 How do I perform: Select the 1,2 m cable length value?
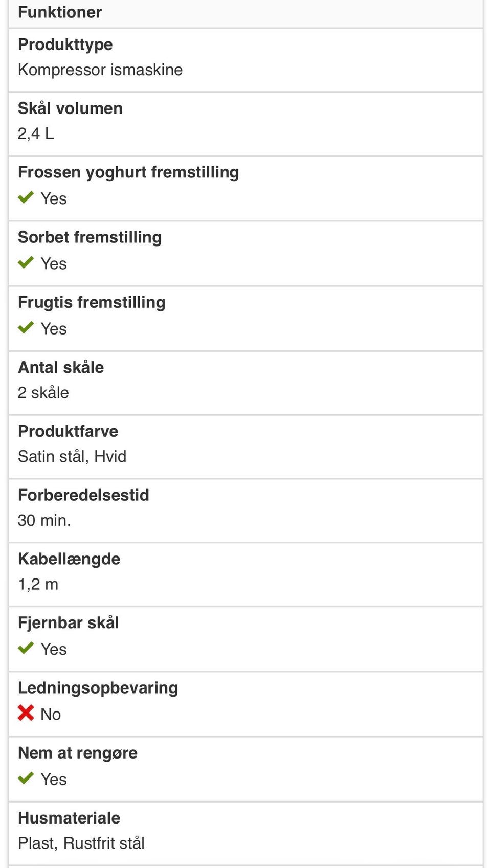coord(38,584)
